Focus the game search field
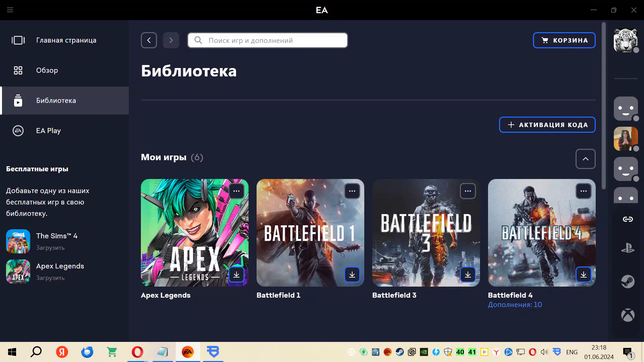Image resolution: width=644 pixels, height=362 pixels. pyautogui.click(x=268, y=40)
